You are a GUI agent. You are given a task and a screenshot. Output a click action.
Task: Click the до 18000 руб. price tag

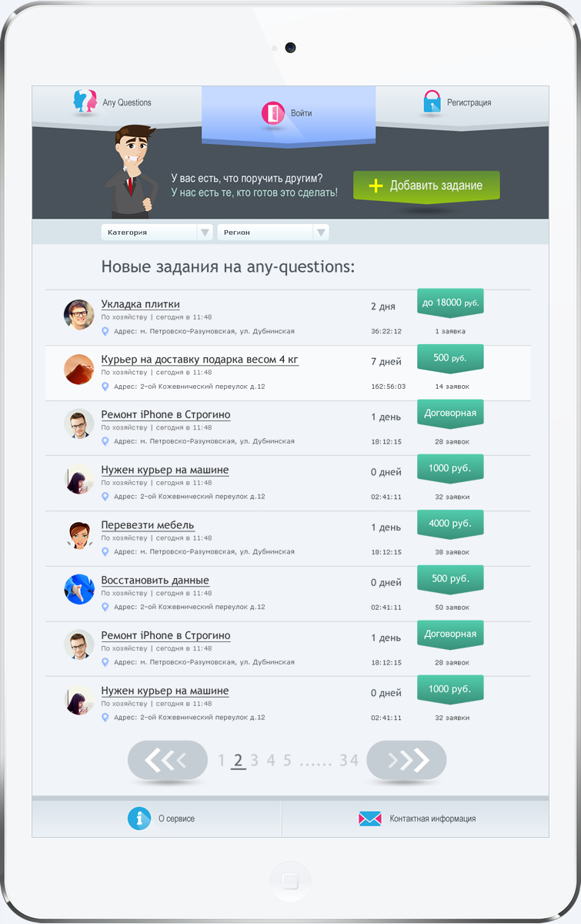[x=450, y=303]
